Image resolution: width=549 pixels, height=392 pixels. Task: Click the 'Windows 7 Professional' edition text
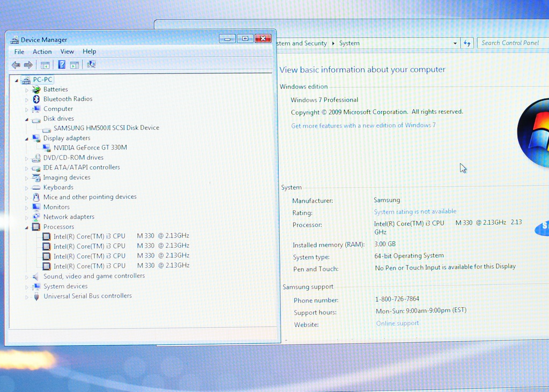click(324, 100)
